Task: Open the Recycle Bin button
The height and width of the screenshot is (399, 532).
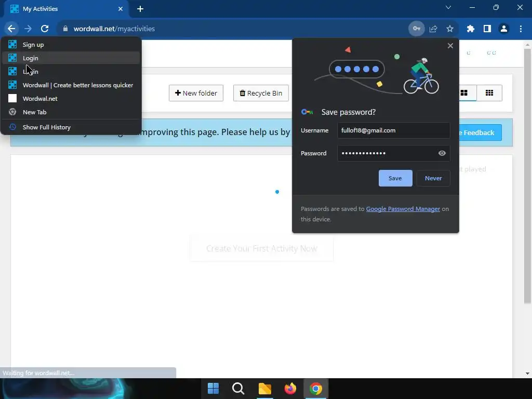Action: pyautogui.click(x=261, y=93)
